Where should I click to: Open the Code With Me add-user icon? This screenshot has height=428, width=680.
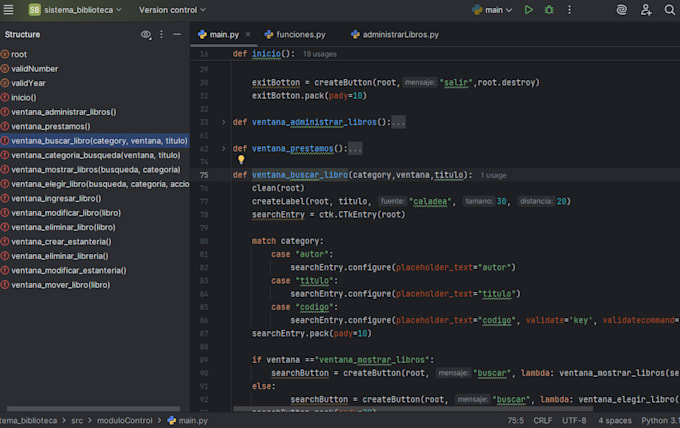coord(646,10)
